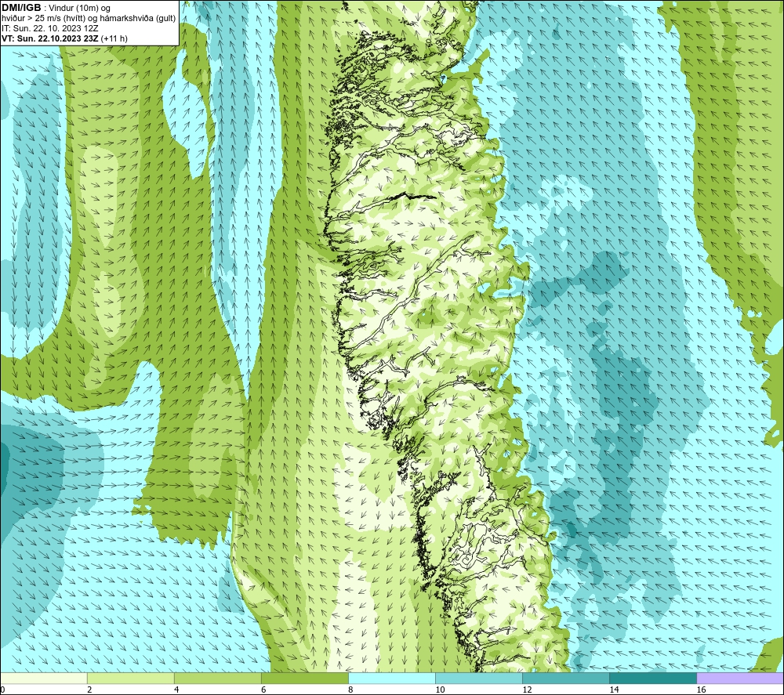
Task: Click the legend label 8
Action: 350,690
